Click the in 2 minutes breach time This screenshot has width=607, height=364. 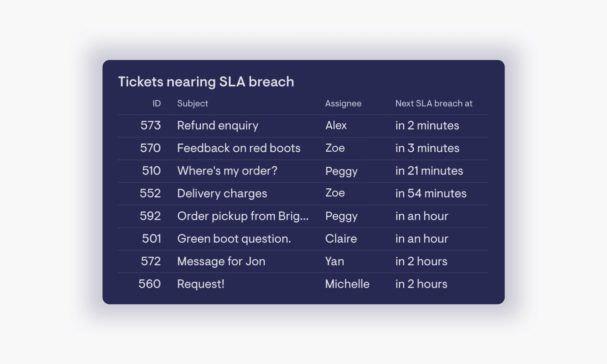tap(427, 125)
